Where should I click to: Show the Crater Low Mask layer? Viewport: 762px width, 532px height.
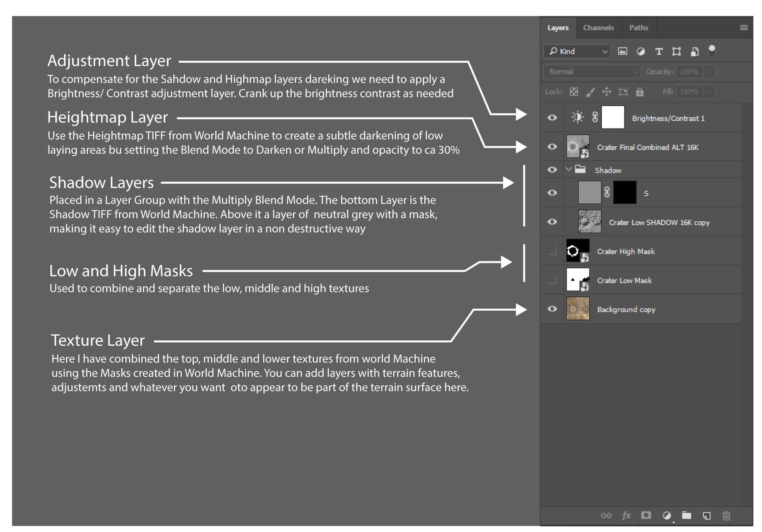tap(552, 279)
